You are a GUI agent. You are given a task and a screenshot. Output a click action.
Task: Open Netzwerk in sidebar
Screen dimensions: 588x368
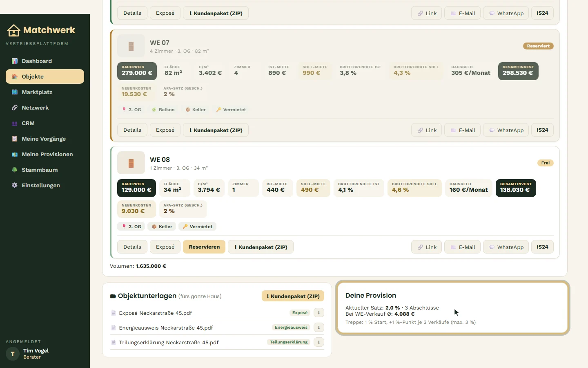pyautogui.click(x=45, y=108)
